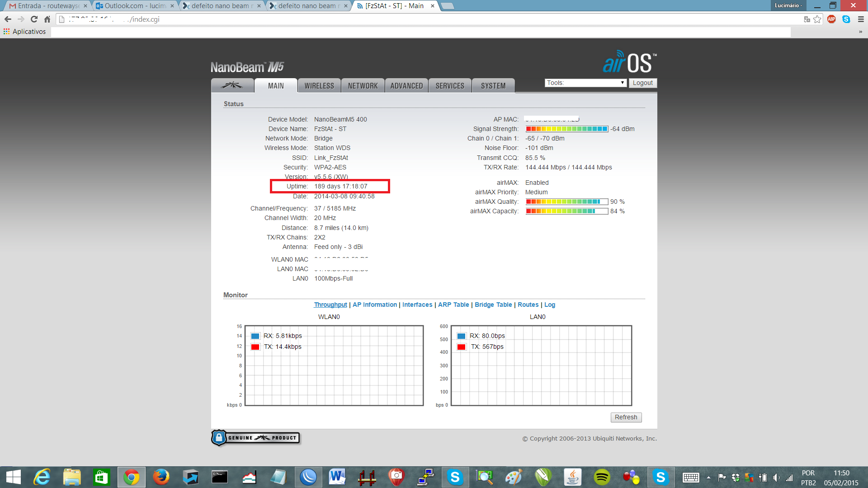The image size is (868, 488).
Task: Click the browser home icon
Action: [x=47, y=19]
